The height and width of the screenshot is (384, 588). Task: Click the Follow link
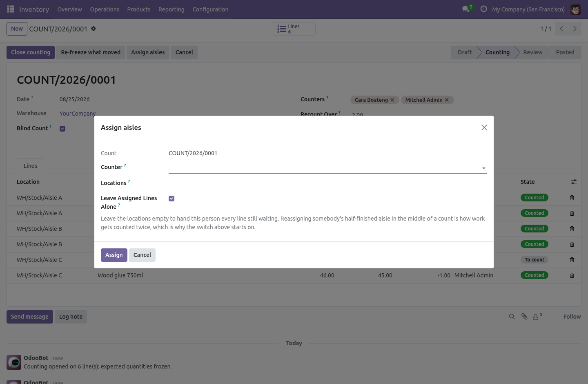click(x=572, y=317)
